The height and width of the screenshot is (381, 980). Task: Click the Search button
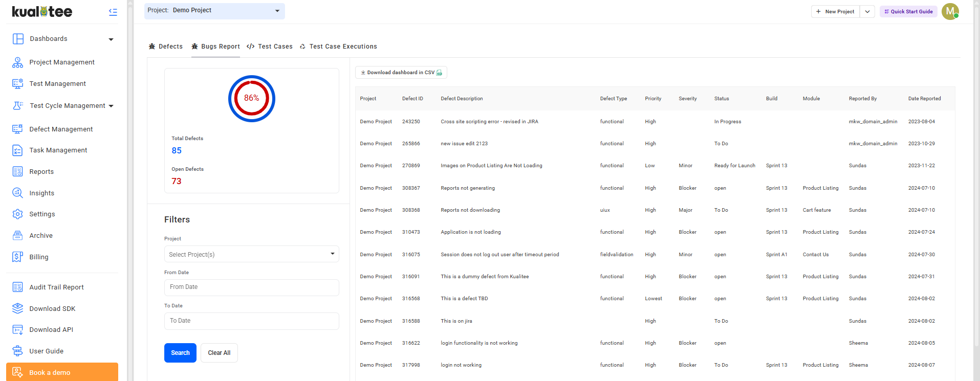(180, 353)
